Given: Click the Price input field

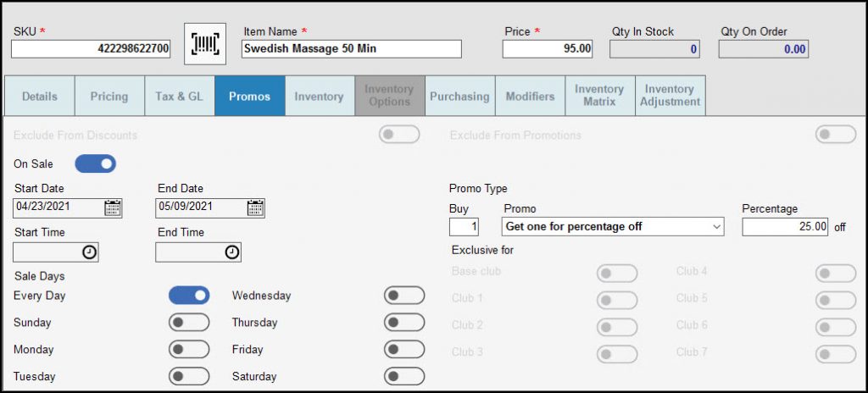Looking at the screenshot, I should click(x=548, y=49).
